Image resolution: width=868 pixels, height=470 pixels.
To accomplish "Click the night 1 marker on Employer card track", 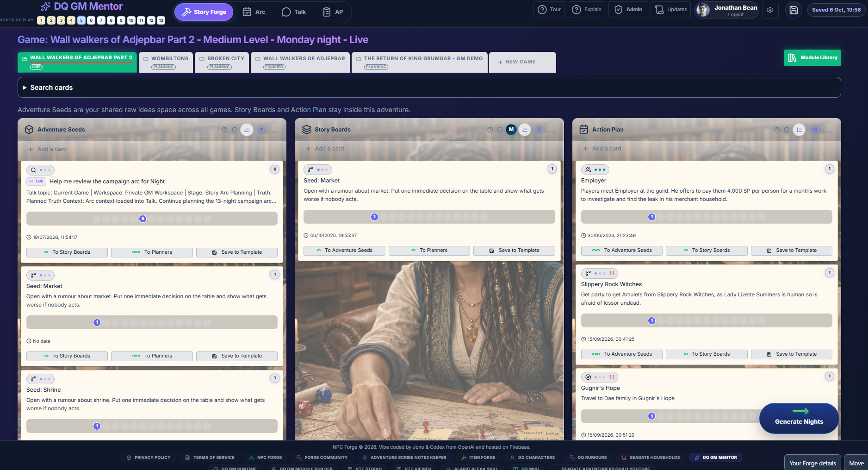I will [x=651, y=217].
